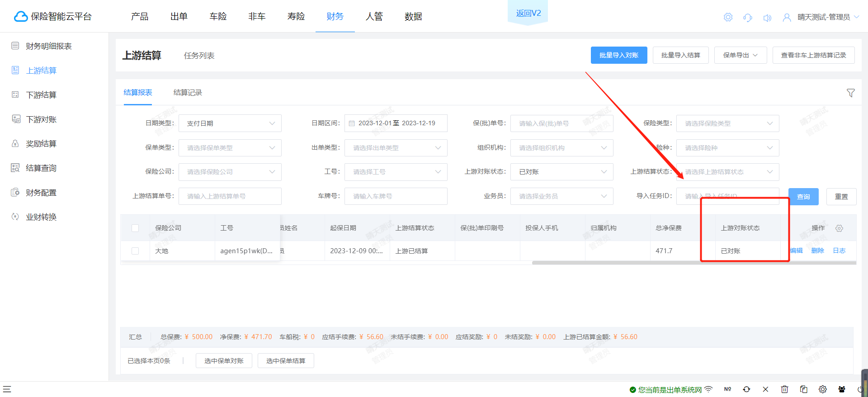The height and width of the screenshot is (397, 868).
Task: Click the 保(批)单号 input field
Action: [x=562, y=123]
